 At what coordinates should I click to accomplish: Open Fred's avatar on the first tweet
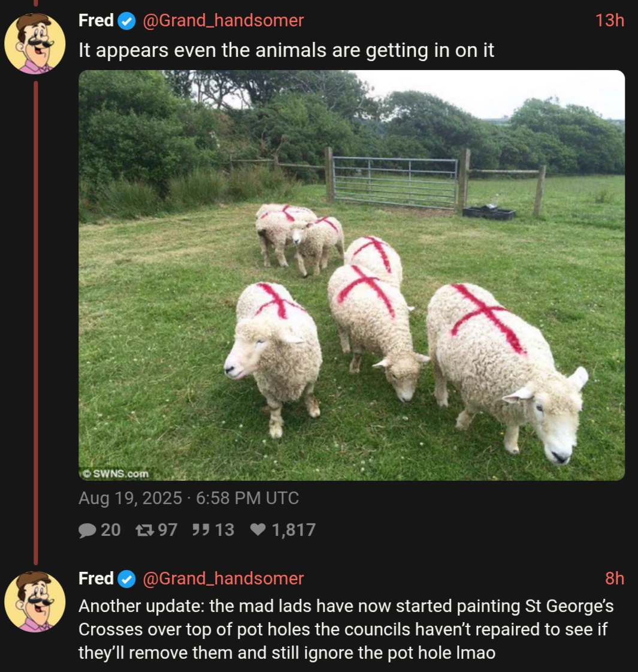click(x=35, y=44)
